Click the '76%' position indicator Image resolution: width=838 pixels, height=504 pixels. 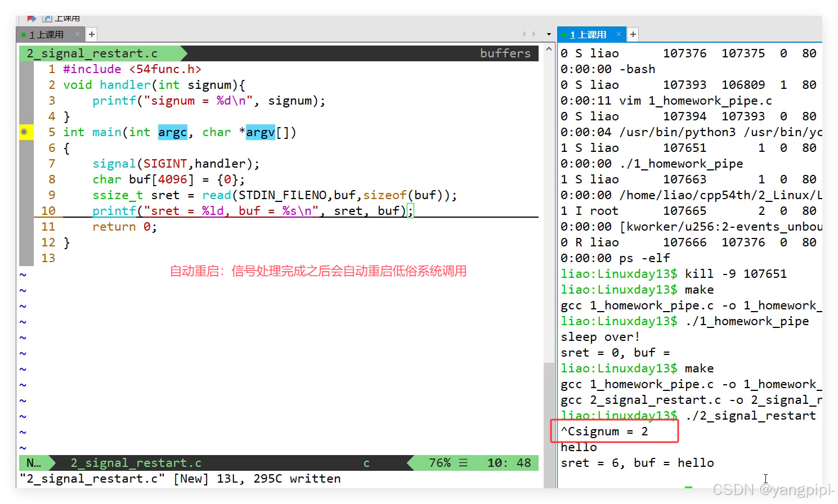pos(440,463)
